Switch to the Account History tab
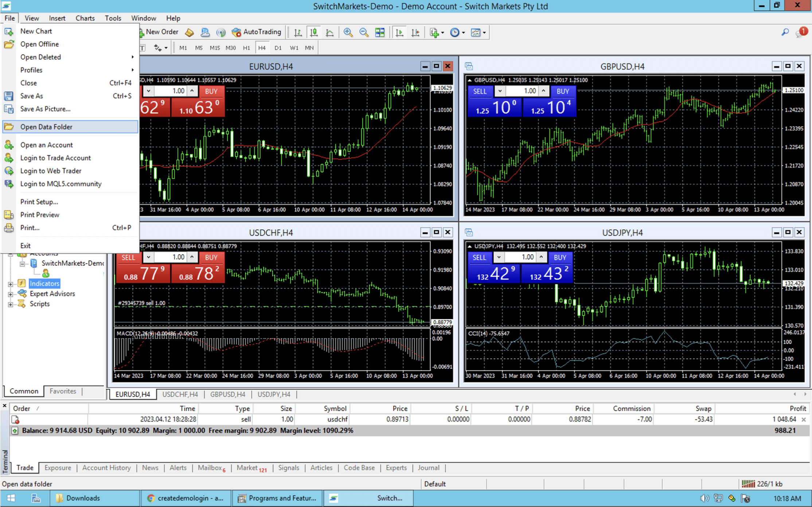The height and width of the screenshot is (507, 812). (x=105, y=467)
